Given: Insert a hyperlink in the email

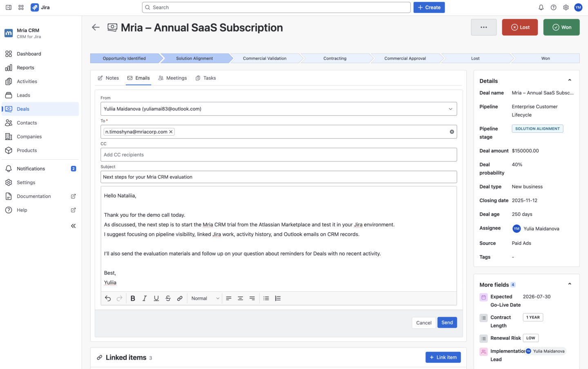Looking at the screenshot, I should coord(180,298).
